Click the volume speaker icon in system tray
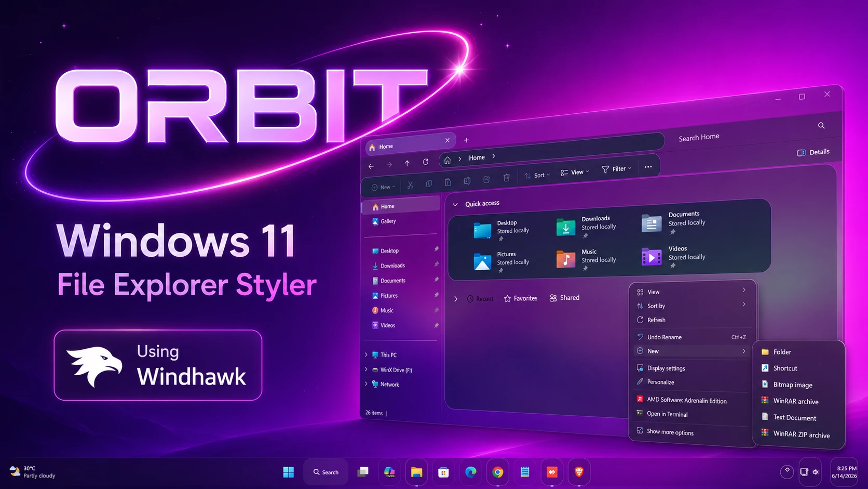 (816, 472)
